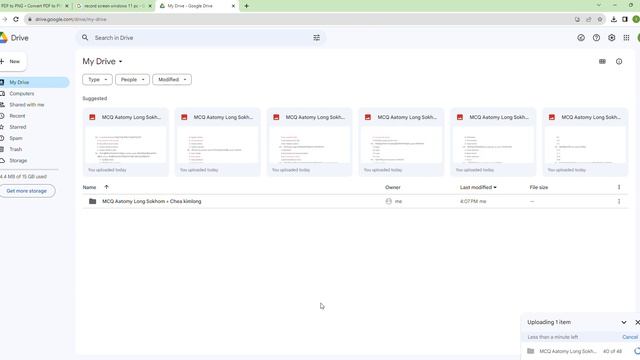Screen dimensions: 640x360
Task: Close upload progress panel
Action: [637, 322]
